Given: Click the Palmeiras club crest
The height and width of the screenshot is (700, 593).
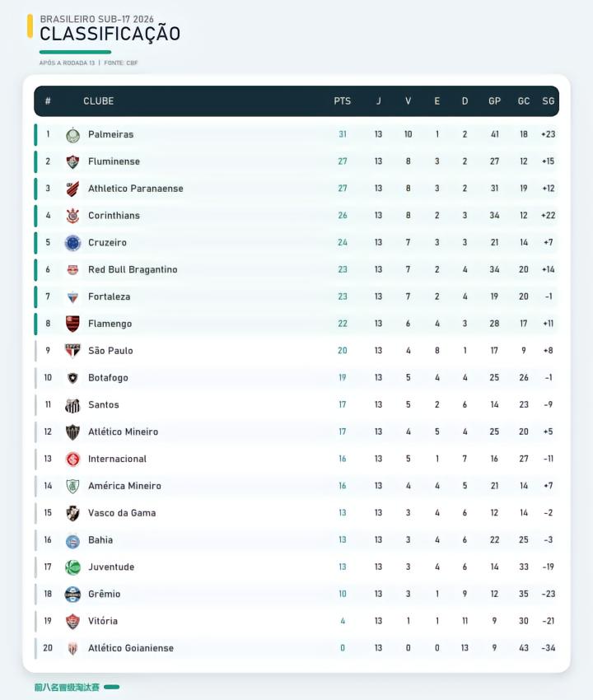Looking at the screenshot, I should click(x=72, y=135).
